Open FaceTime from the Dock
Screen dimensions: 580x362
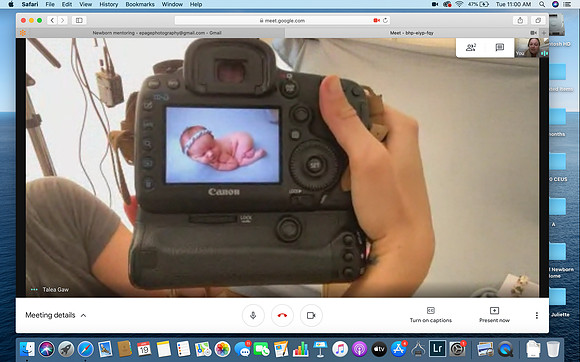coord(262,349)
